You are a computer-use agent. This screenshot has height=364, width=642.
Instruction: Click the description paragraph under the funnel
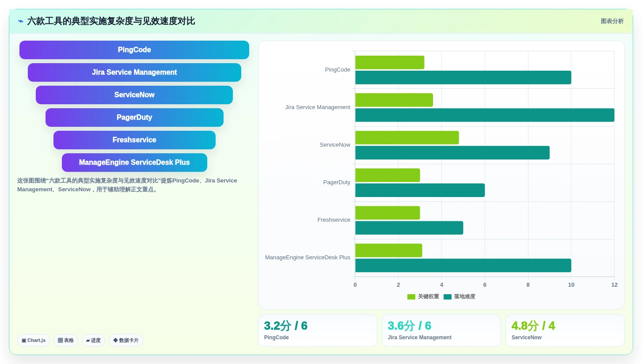click(x=128, y=185)
